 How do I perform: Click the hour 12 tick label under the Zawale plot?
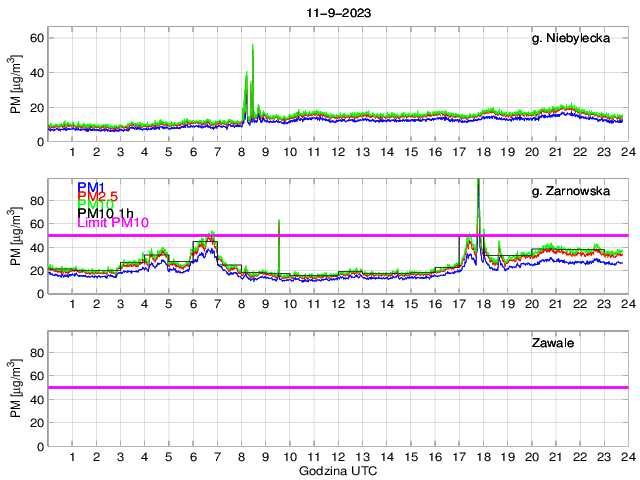[338, 457]
